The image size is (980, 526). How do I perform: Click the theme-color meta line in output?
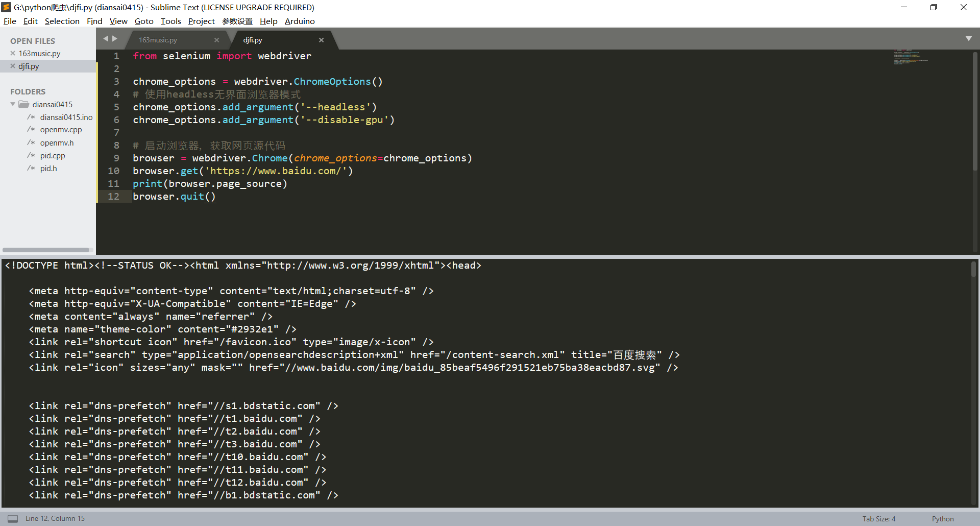(162, 329)
